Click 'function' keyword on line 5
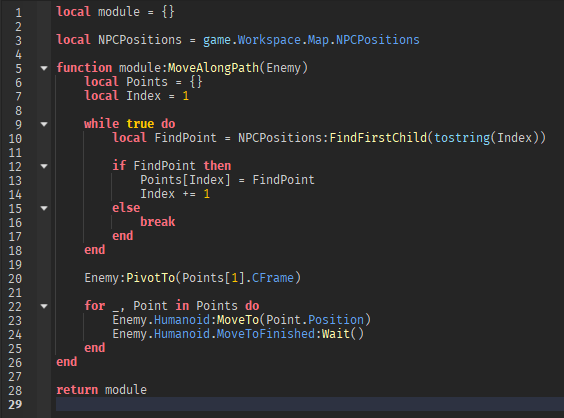564x418 pixels. [84, 68]
